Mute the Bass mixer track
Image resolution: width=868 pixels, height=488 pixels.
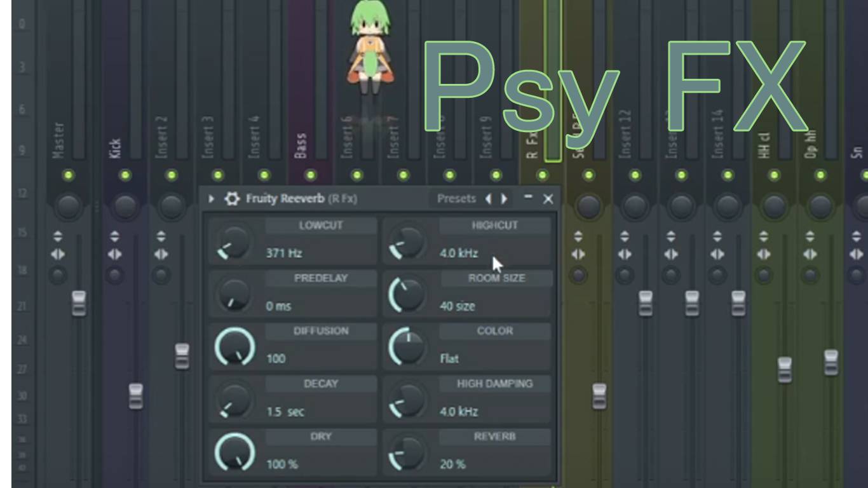coord(311,175)
